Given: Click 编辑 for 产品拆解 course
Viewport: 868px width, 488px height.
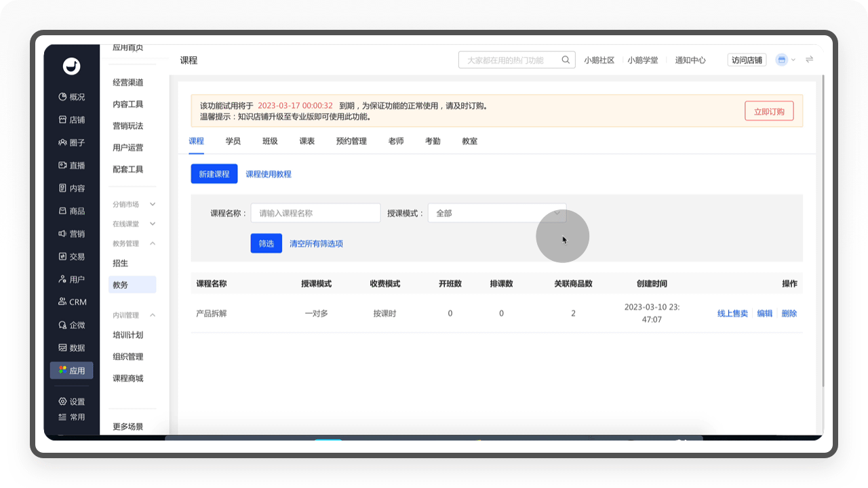Looking at the screenshot, I should point(765,313).
